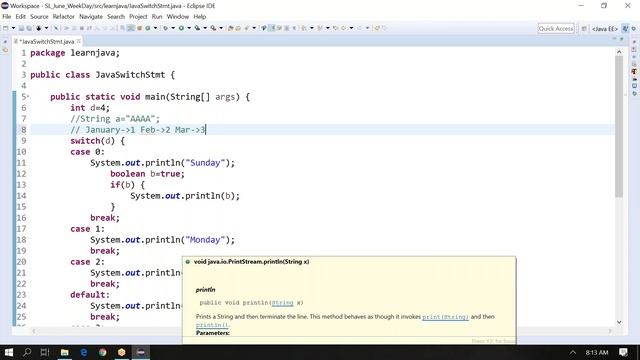Image resolution: width=640 pixels, height=360 pixels.
Task: Select the JavaSwitchStmt.java editor tab
Action: pyautogui.click(x=47, y=41)
